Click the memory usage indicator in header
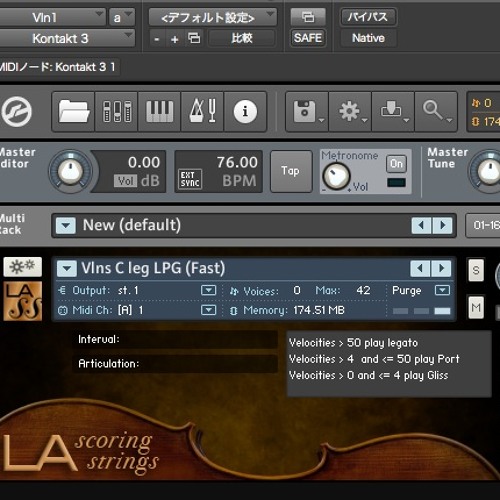The height and width of the screenshot is (500, 500). [485, 121]
